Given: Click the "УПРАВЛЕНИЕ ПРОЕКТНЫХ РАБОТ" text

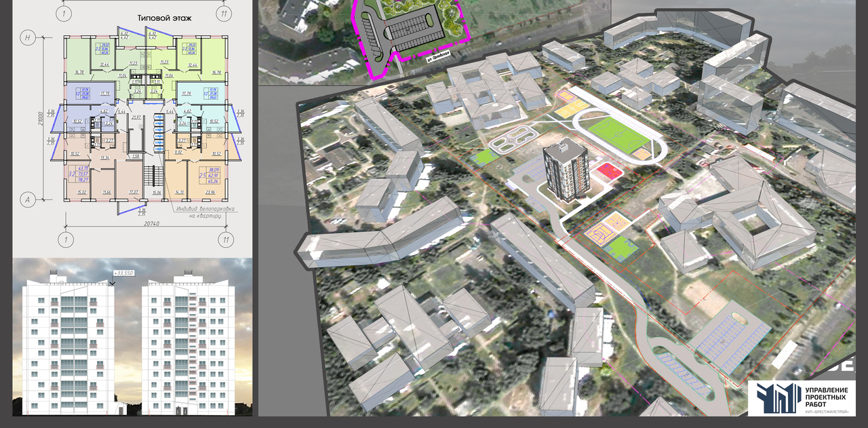Looking at the screenshot, I should (x=826, y=395).
